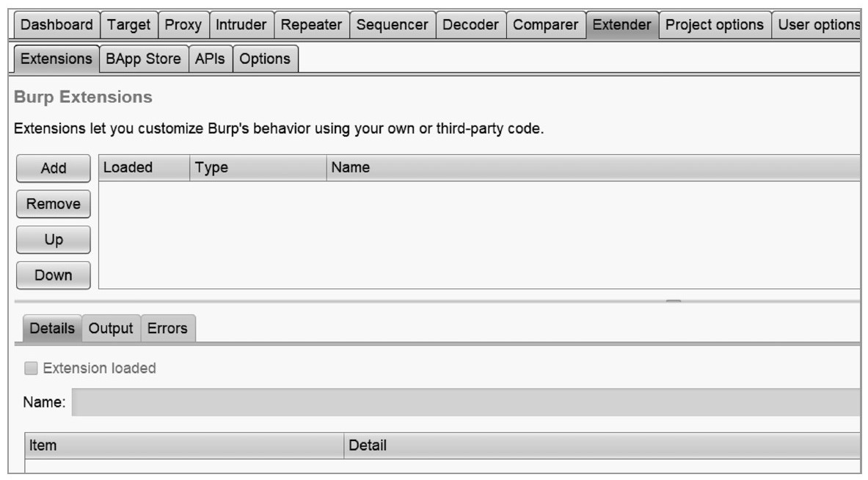
Task: Switch to the Target tab
Action: [128, 24]
